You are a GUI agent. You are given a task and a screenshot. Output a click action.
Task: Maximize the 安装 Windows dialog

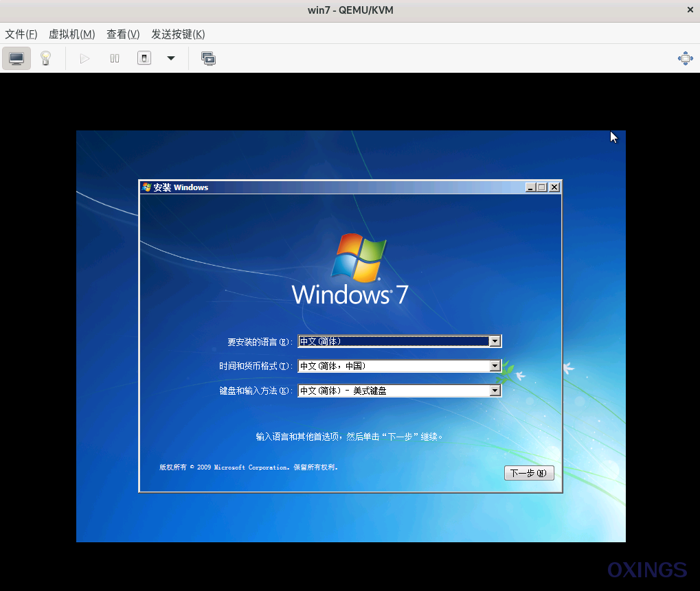pyautogui.click(x=542, y=187)
